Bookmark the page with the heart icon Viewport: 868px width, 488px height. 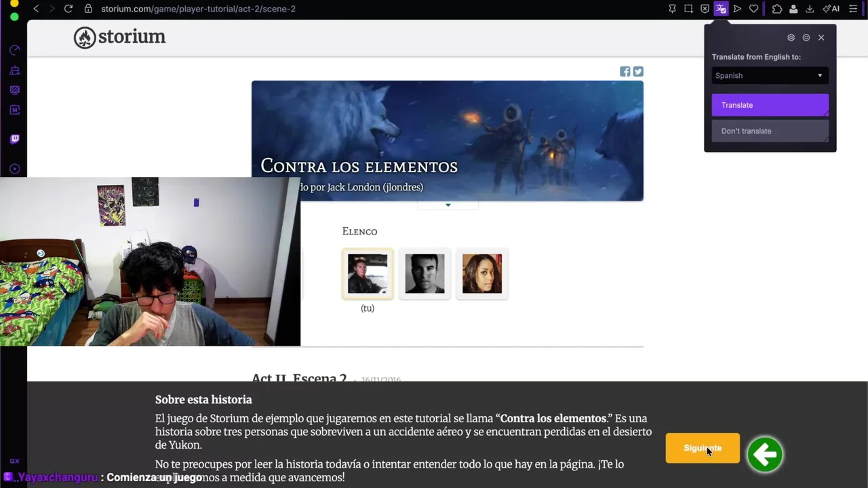click(x=753, y=9)
